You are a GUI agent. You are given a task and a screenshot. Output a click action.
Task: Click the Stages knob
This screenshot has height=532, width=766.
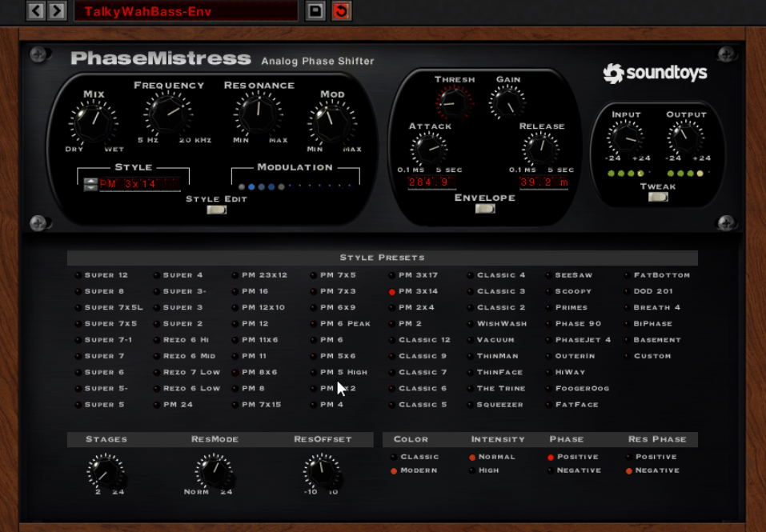[105, 472]
